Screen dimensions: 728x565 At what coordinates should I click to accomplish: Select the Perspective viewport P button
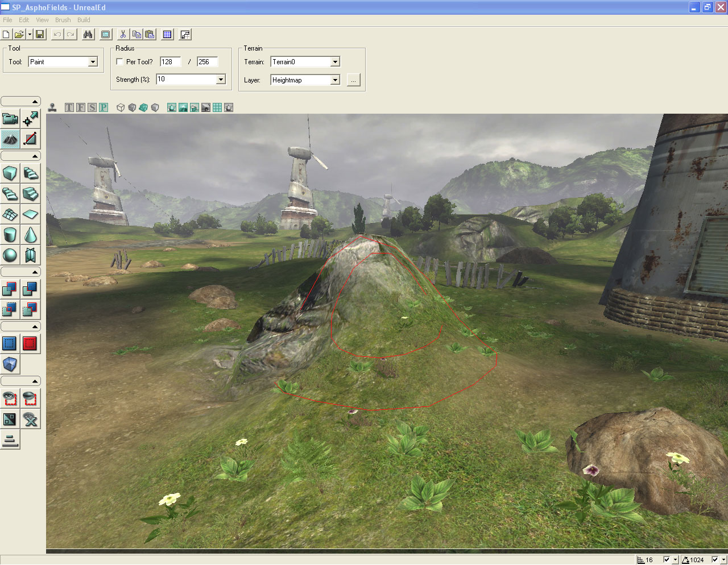coord(103,107)
